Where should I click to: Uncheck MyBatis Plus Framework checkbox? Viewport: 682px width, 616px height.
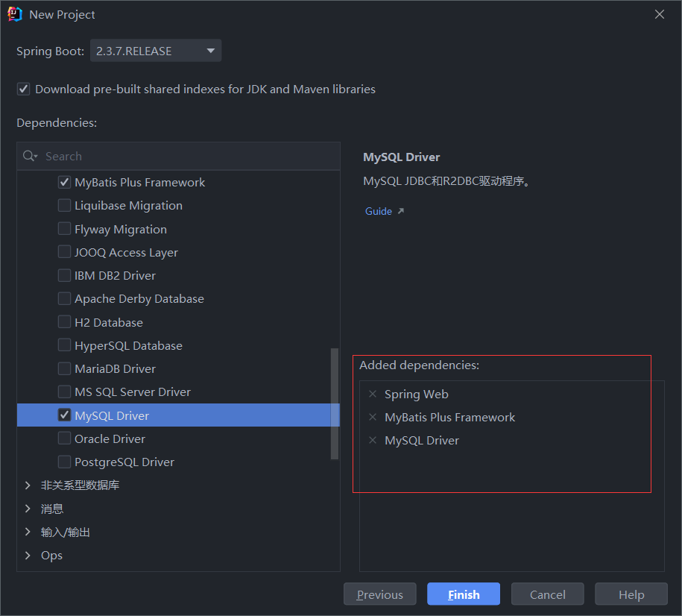tap(64, 182)
